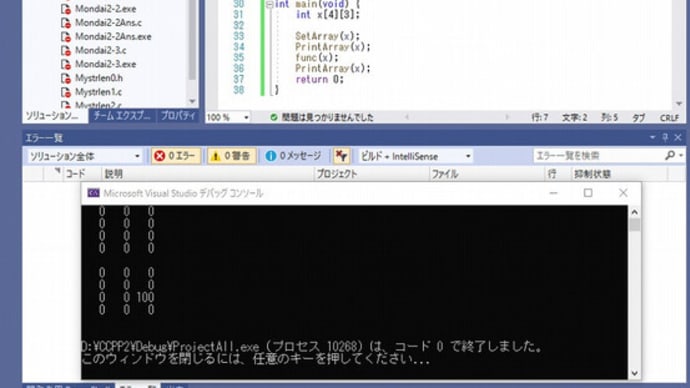Toggle the 0 errors filter button
Viewport: 690px width, 388px height.
tap(176, 156)
